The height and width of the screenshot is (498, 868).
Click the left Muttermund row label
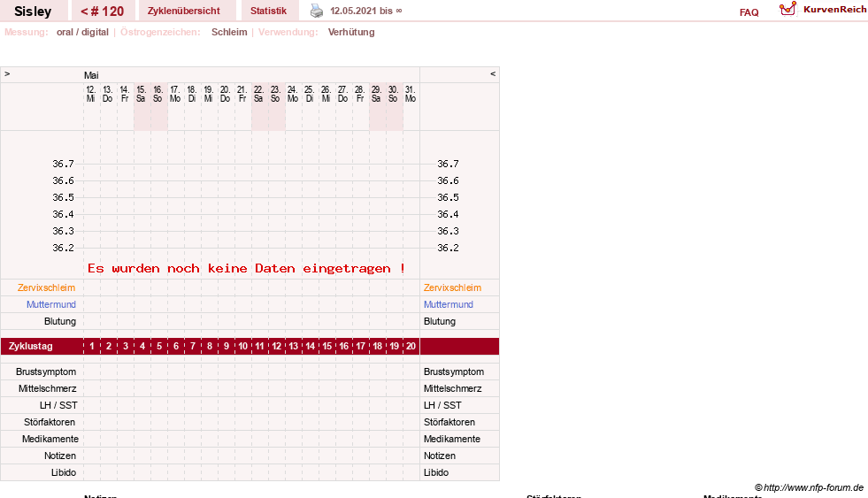[51, 304]
